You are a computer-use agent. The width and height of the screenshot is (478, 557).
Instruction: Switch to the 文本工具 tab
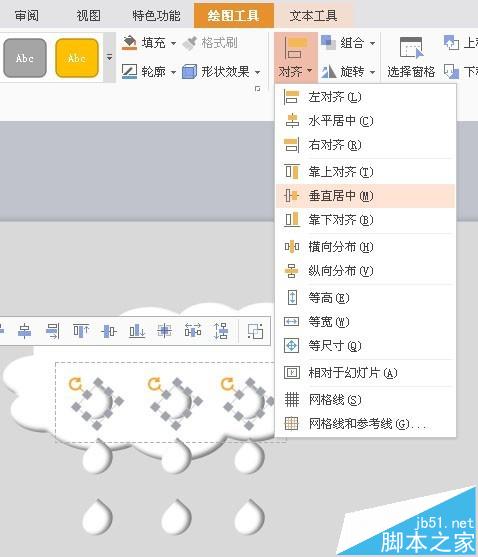point(313,15)
